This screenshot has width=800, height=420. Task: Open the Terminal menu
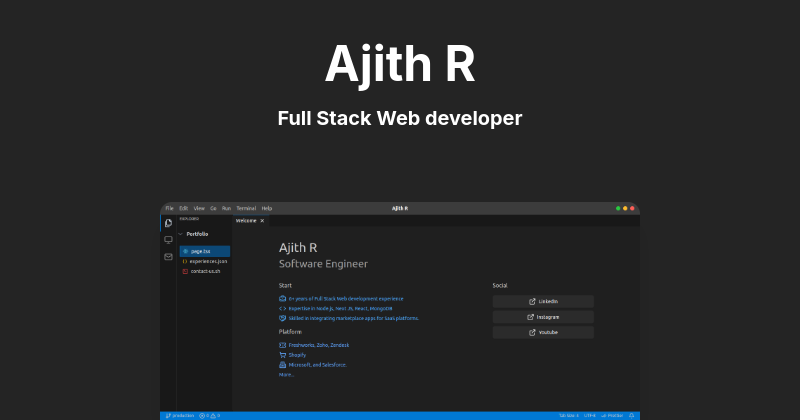246,208
